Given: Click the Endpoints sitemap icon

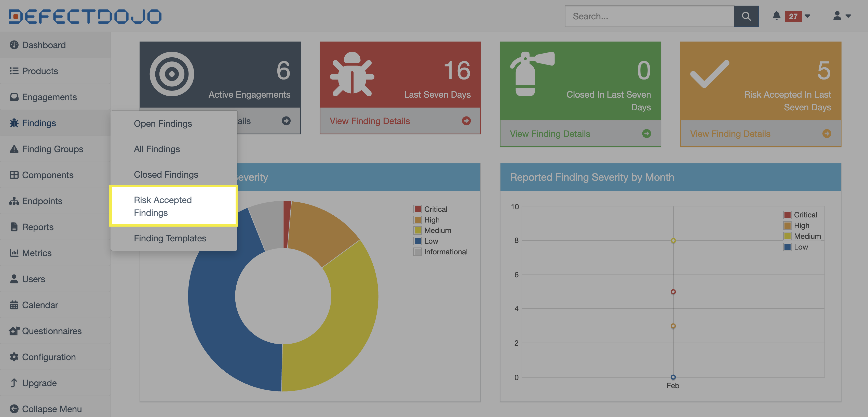Looking at the screenshot, I should (x=14, y=201).
